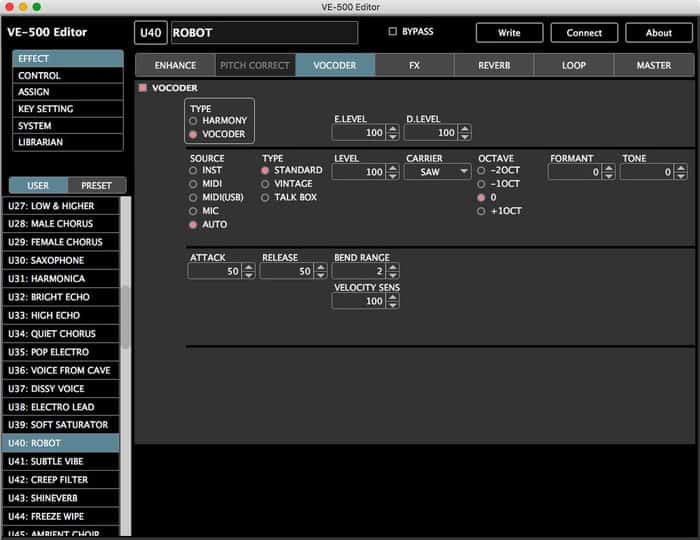Decrease ATTACK value down arrow

coord(249,275)
